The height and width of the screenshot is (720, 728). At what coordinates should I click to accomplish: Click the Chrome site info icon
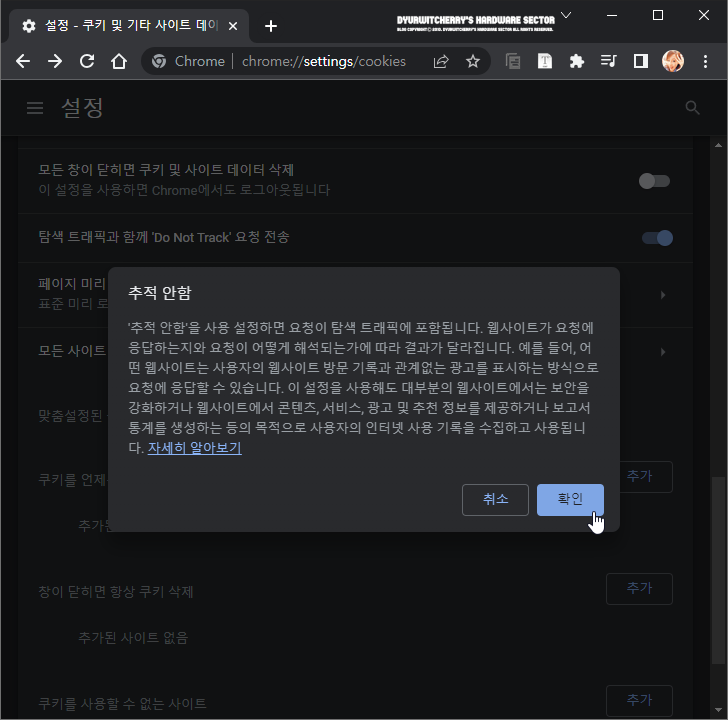[159, 61]
